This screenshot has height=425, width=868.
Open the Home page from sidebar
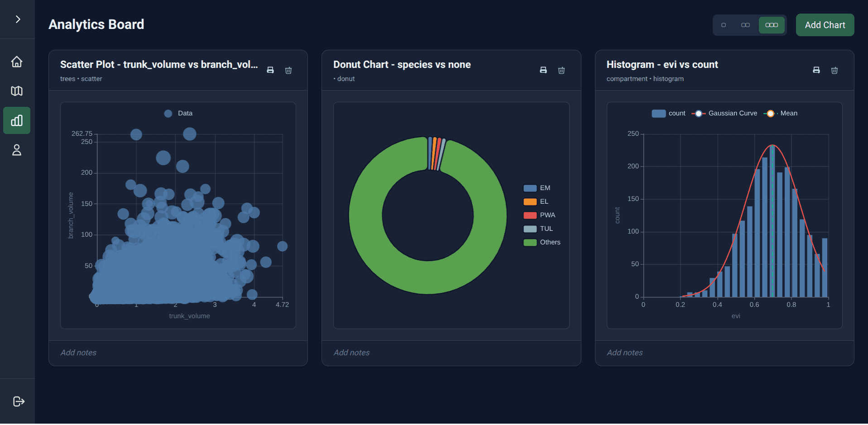(17, 62)
